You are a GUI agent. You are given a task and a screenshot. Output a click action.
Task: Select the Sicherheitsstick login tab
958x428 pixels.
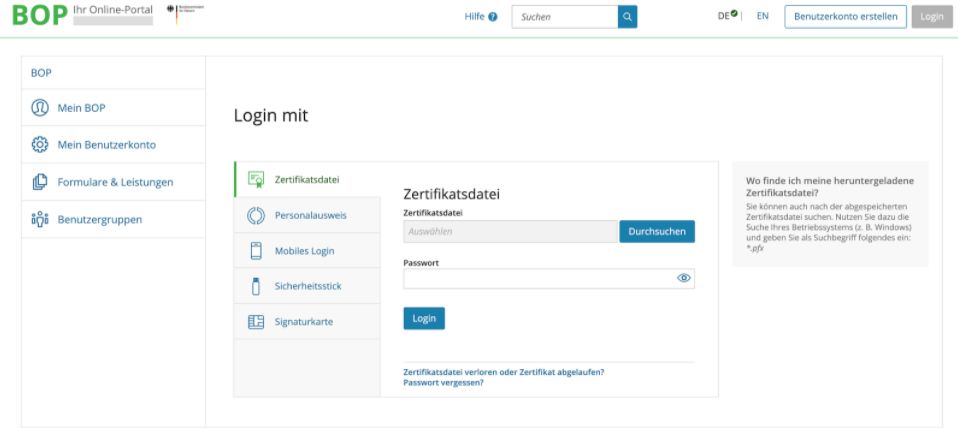[x=307, y=286]
